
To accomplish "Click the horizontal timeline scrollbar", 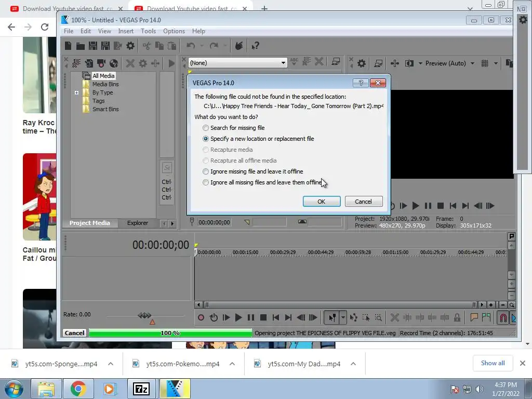I will click(x=340, y=304).
